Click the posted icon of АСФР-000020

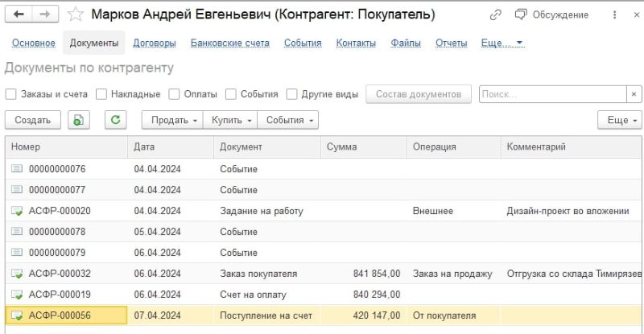point(17,211)
